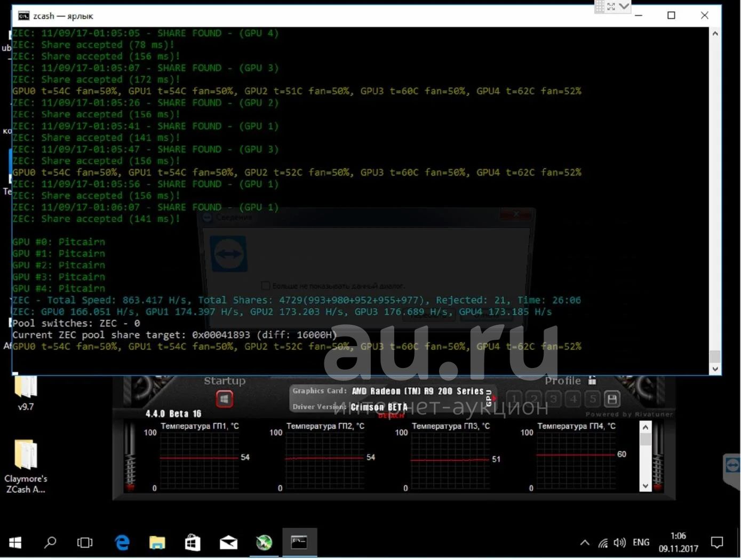Click the Температура ГП2 temperature graph
The image size is (741, 560).
324,460
